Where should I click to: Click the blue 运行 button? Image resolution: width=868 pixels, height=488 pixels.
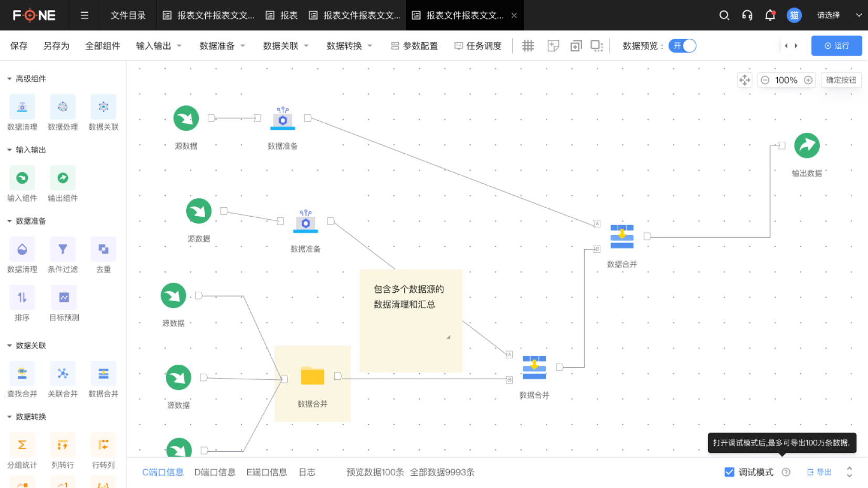[837, 46]
